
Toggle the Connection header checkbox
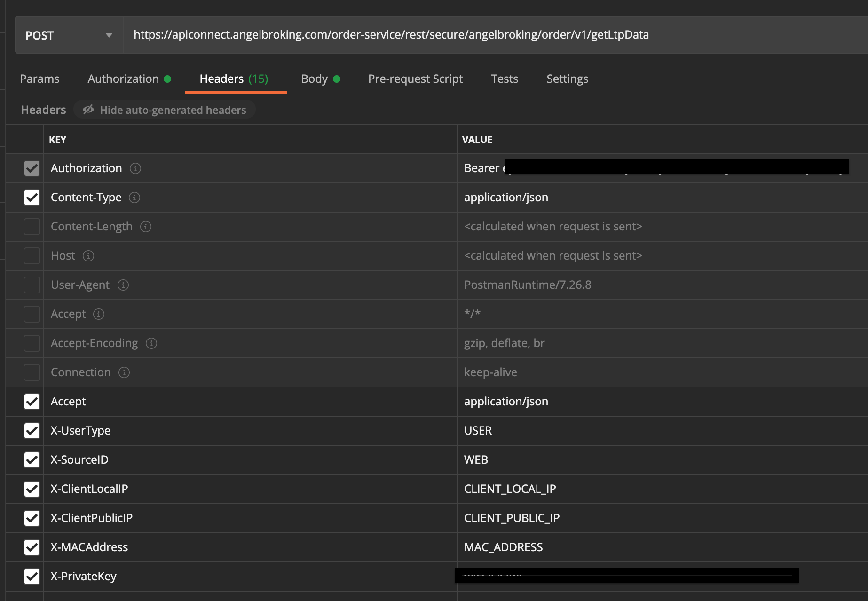[32, 372]
